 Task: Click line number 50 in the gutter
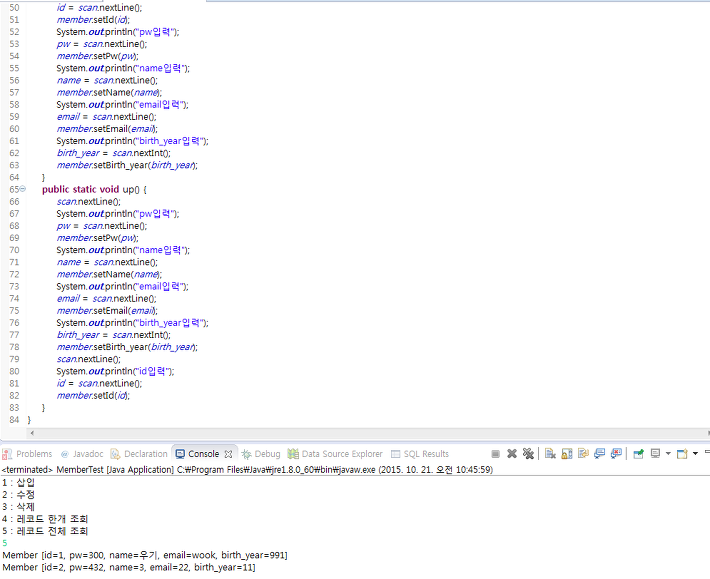[14, 8]
